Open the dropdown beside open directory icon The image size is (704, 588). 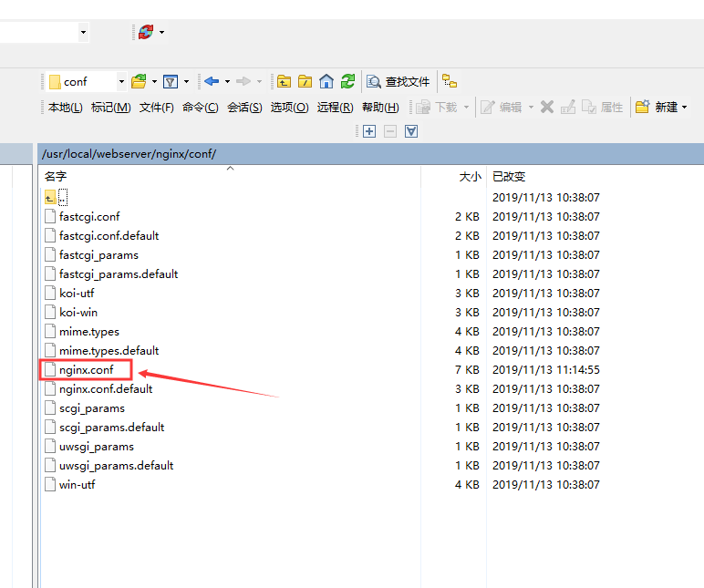(154, 82)
